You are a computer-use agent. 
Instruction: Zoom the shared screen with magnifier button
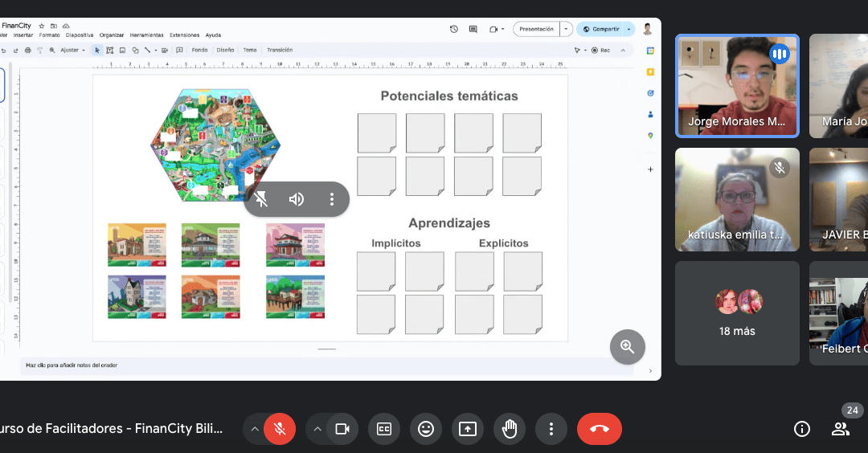627,347
